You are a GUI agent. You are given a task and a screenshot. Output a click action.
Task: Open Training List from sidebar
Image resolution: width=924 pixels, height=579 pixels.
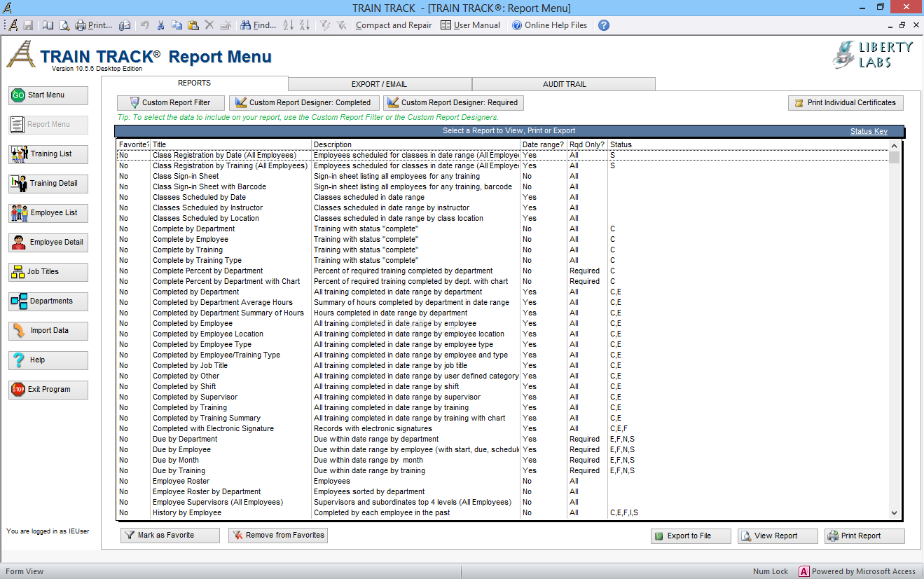(x=48, y=154)
